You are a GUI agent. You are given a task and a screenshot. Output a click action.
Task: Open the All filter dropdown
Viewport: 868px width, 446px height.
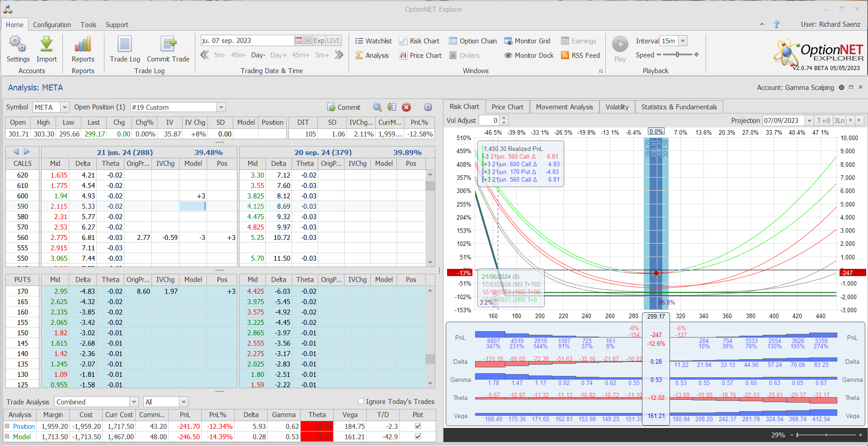[183, 402]
